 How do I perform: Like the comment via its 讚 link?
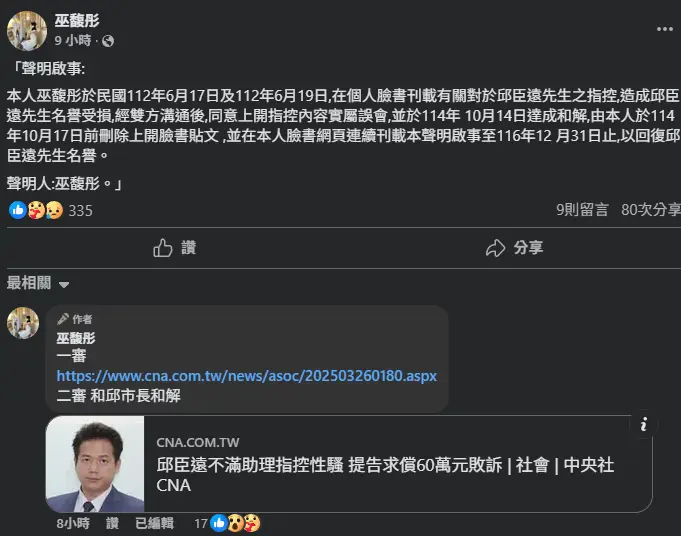(112, 523)
